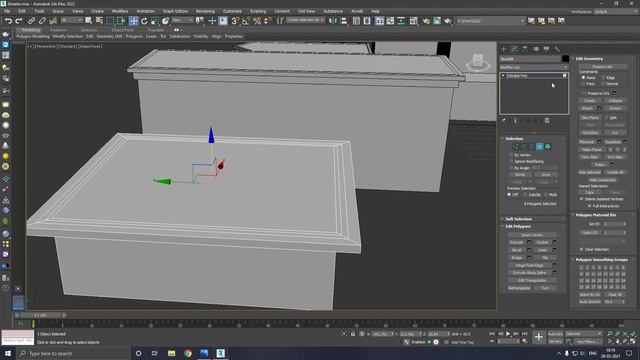Select the Unlink Selection tool
This screenshot has height=360, width=640.
click(x=42, y=21)
